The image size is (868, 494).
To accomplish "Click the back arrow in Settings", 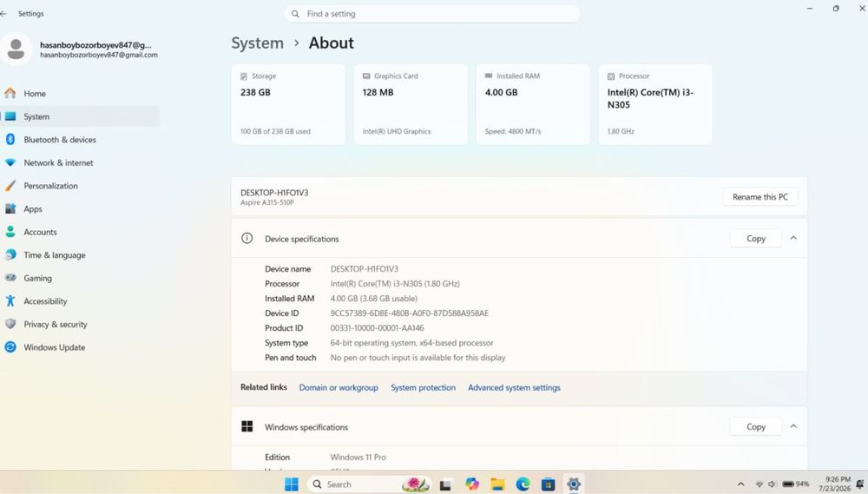I will tap(3, 13).
